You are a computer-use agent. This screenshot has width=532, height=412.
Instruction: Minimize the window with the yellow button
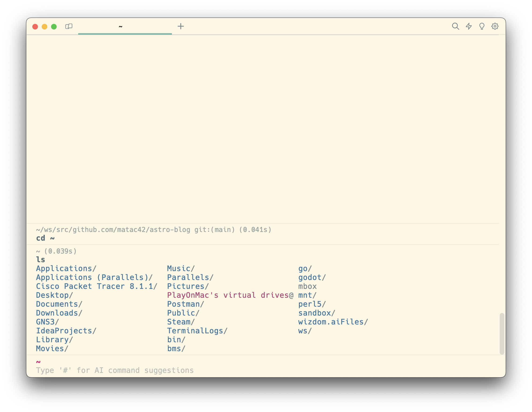pos(44,26)
